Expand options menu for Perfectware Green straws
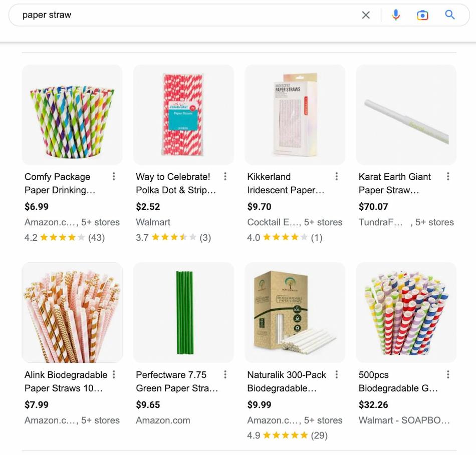476x455 pixels. coord(225,374)
